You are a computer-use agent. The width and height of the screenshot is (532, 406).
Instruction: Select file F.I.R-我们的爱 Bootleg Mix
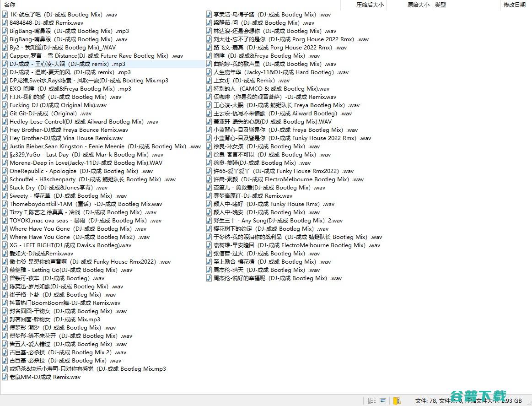(65, 97)
